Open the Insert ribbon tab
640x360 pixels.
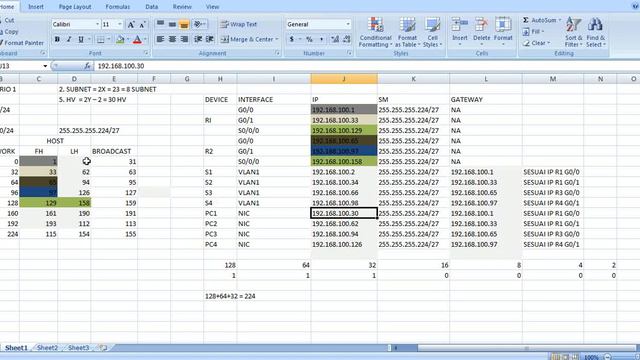[36, 7]
